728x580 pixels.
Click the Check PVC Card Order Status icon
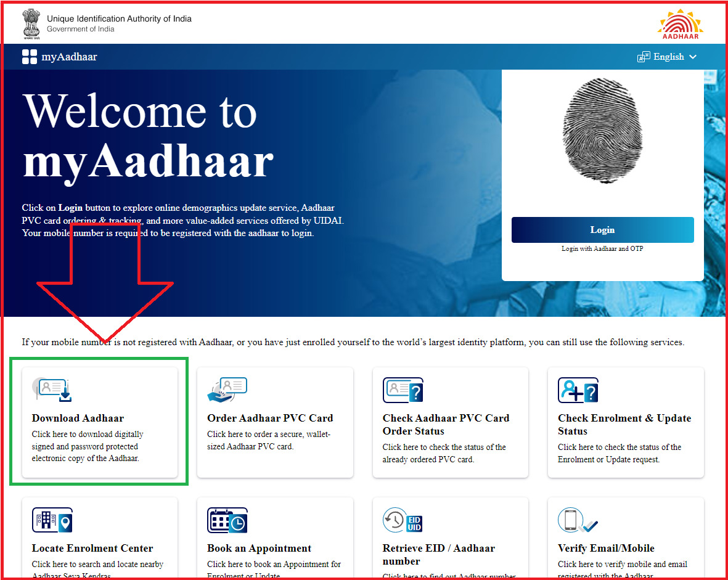click(x=403, y=390)
